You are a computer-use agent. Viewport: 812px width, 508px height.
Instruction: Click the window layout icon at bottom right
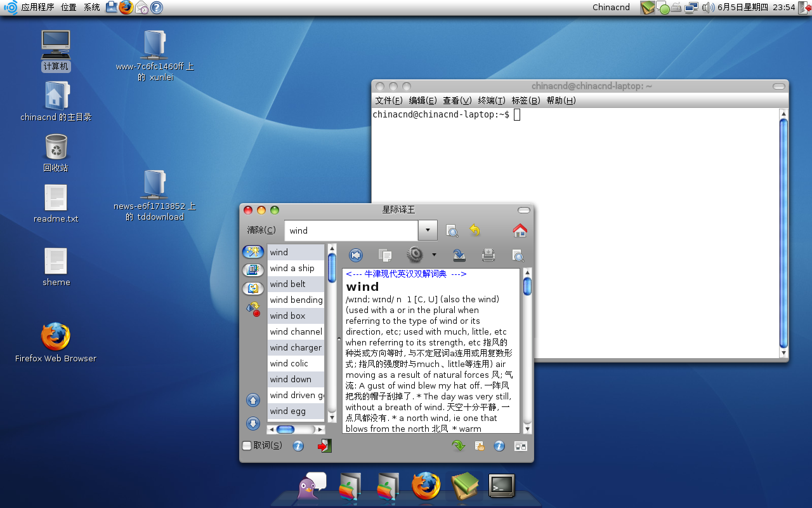tap(521, 446)
